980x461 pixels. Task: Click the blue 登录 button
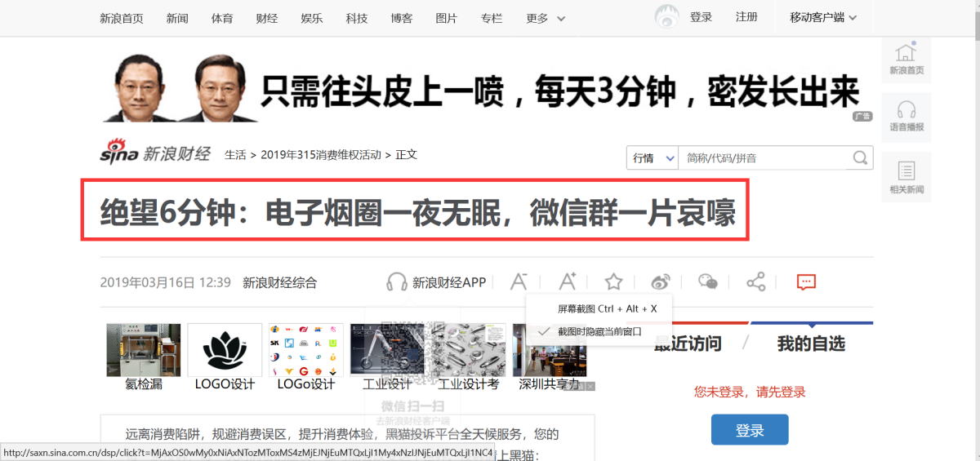click(750, 430)
